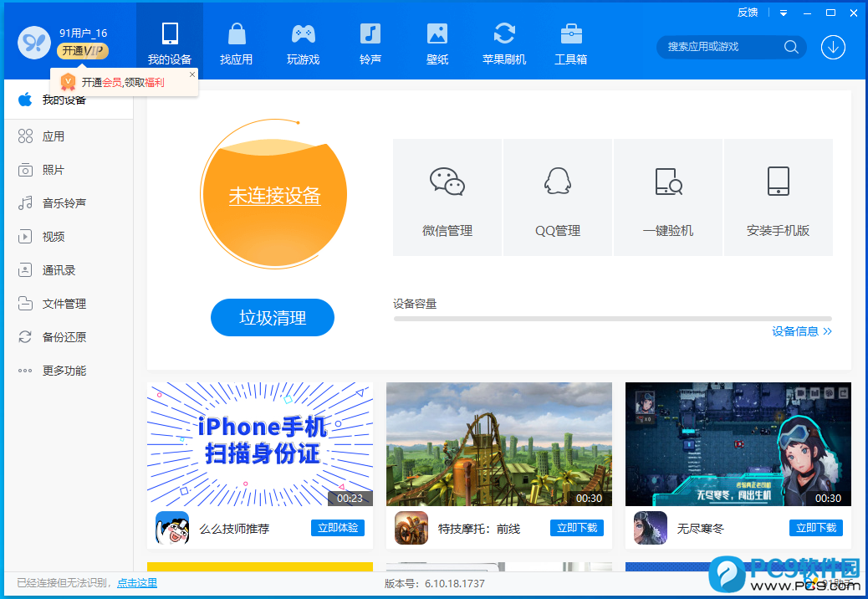Click the 设备容量 capacity bar
Screen dimensions: 868x599
coord(613,319)
